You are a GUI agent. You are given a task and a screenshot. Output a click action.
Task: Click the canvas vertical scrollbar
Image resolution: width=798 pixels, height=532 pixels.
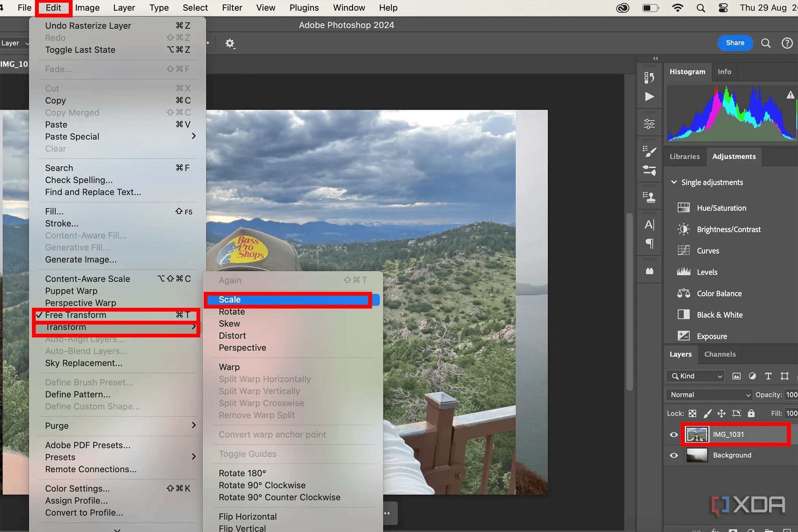click(x=629, y=302)
